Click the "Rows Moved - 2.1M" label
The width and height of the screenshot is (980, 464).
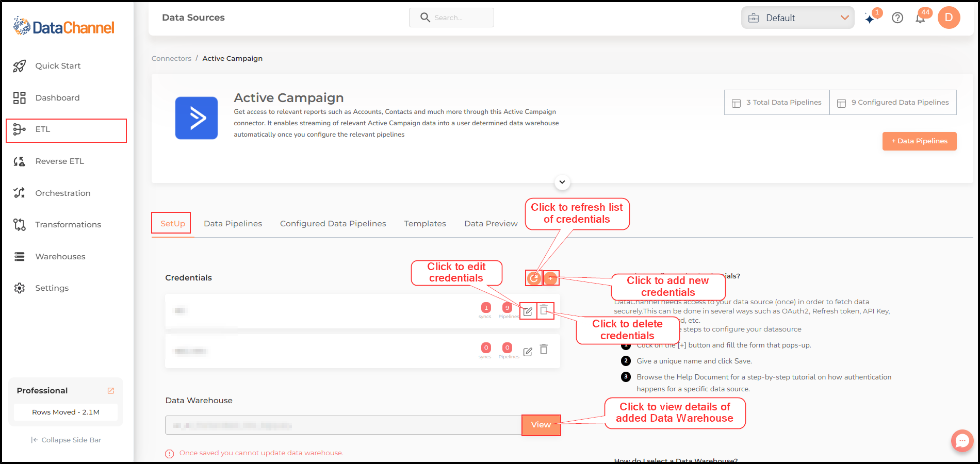66,412
